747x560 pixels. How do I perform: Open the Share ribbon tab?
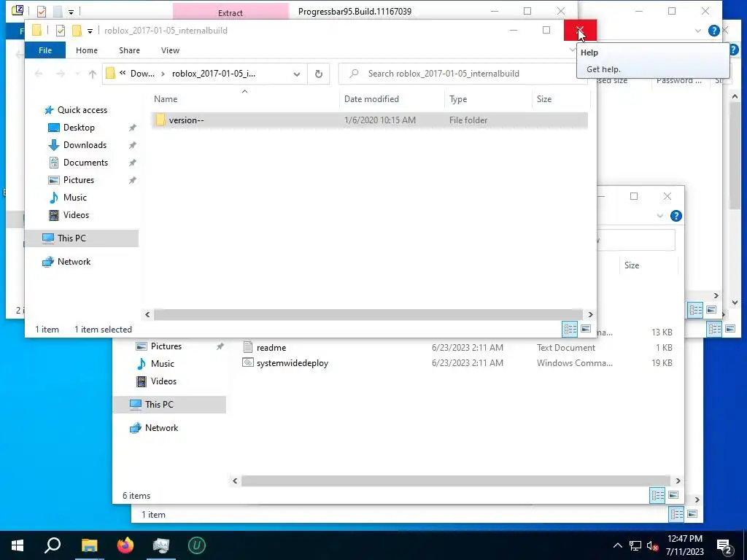(x=130, y=50)
